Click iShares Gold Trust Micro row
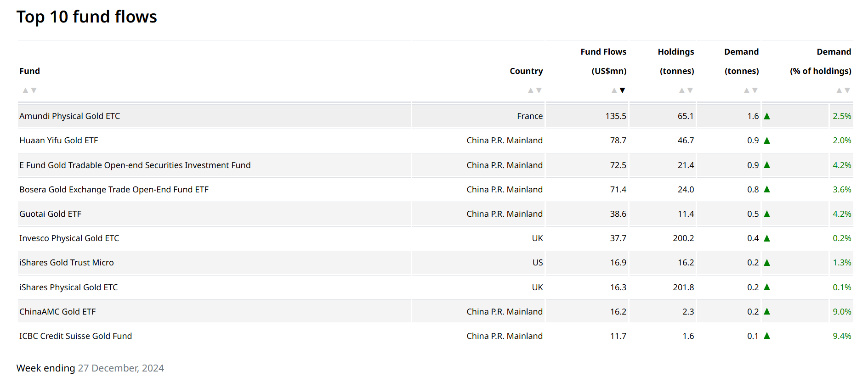 click(x=67, y=263)
